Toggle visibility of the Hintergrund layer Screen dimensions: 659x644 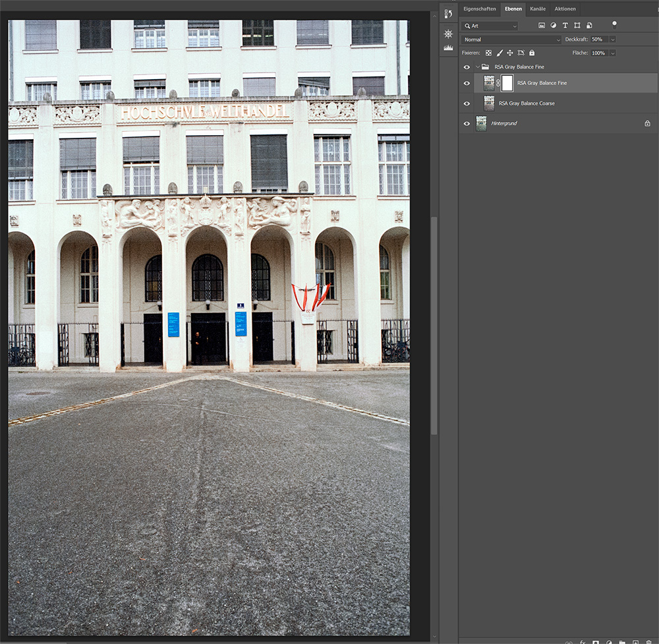point(467,123)
